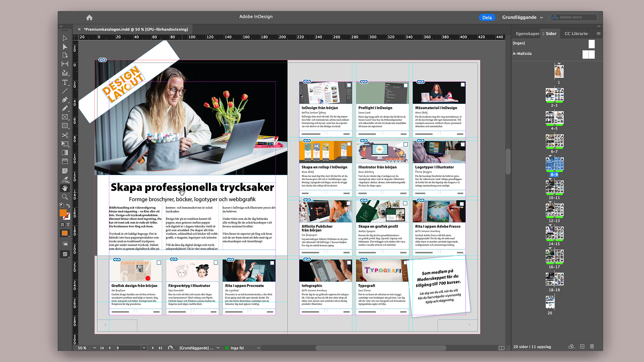Viewport: 644px width, 362px height.
Task: Click the orange fill color swatch
Action: point(63,213)
